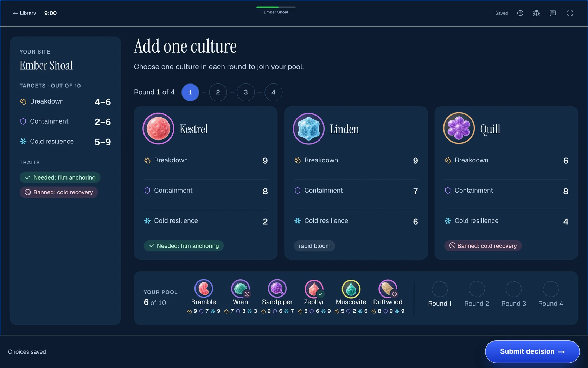Click Quill's Breakdown row
Viewport: 588px width, 368px height.
tap(506, 161)
